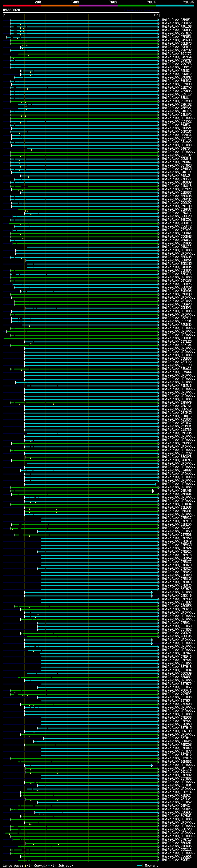
Task: Select label UniRef100_A9PDI4
Action: [x=176, y=47]
